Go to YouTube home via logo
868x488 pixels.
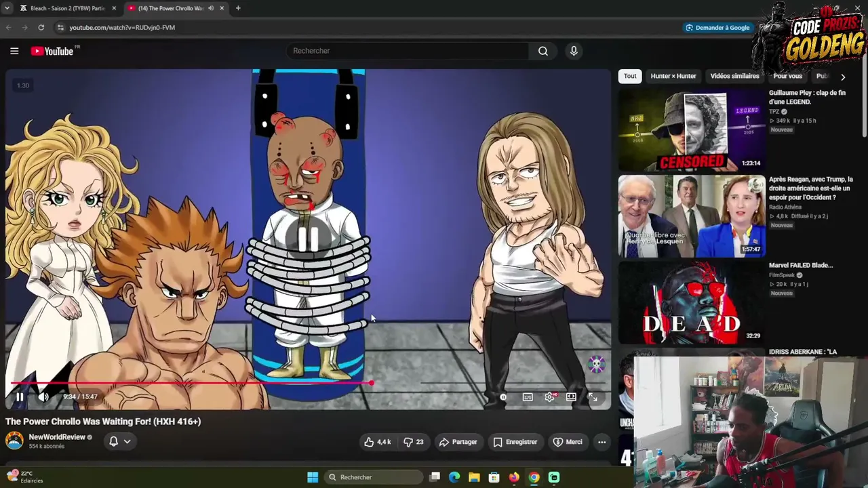point(52,51)
